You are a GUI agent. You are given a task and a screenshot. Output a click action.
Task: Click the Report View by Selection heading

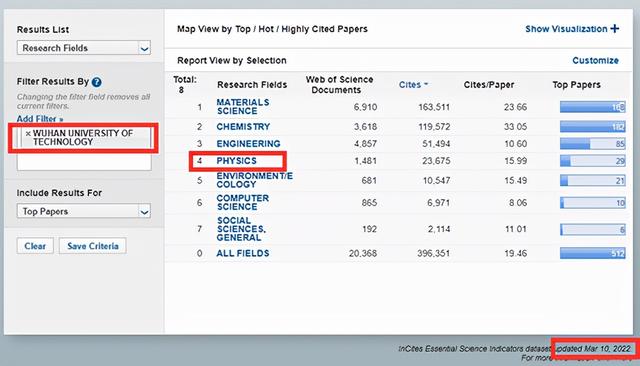pyautogui.click(x=231, y=60)
